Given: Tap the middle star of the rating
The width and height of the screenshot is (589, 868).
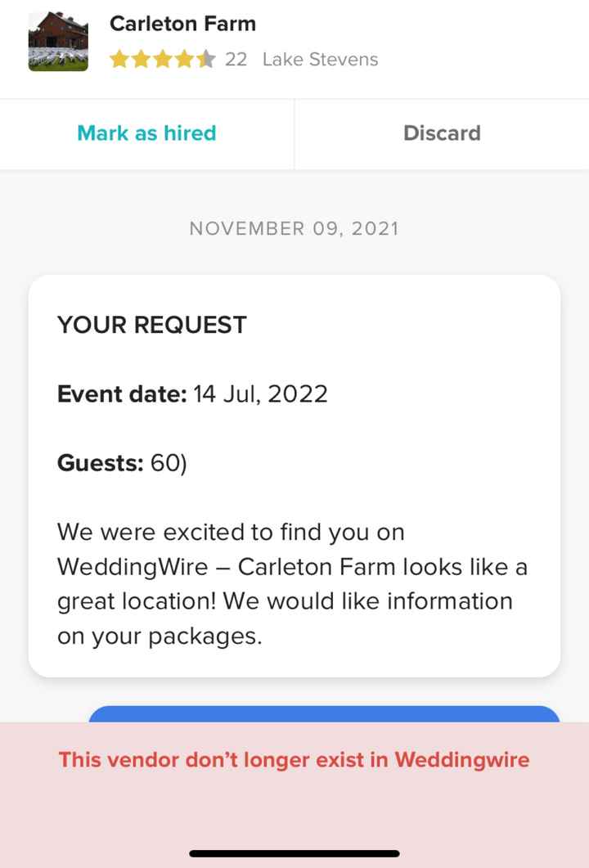Looking at the screenshot, I should point(163,60).
